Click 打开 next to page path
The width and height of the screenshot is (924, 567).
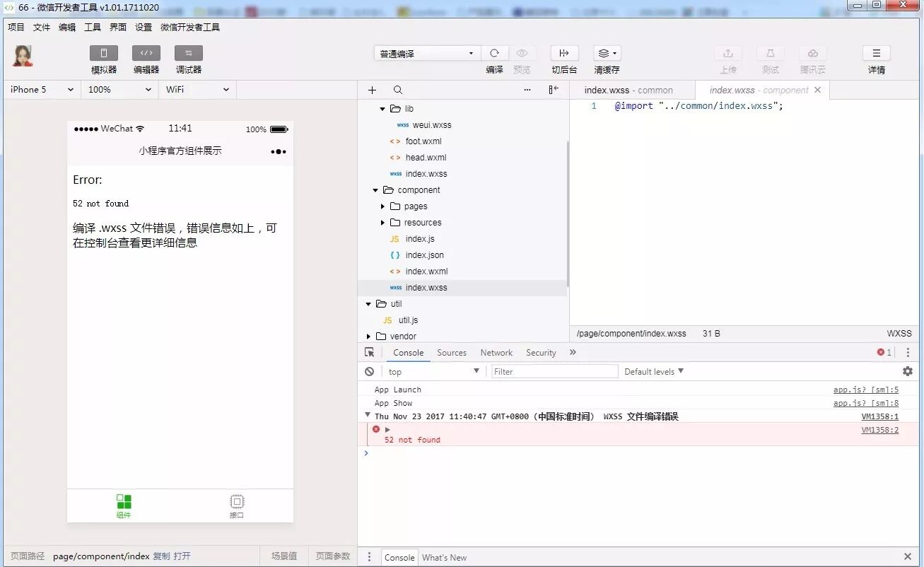point(182,556)
